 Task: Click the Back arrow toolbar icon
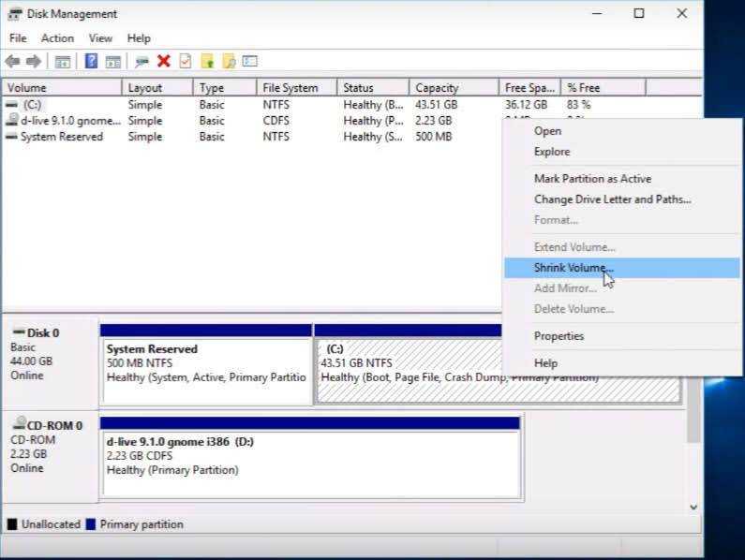13,61
